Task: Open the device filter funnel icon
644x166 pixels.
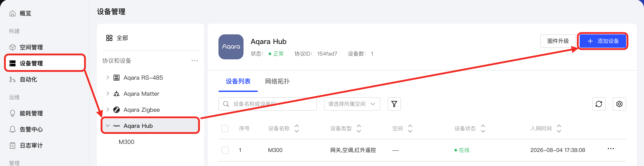Action: click(394, 104)
